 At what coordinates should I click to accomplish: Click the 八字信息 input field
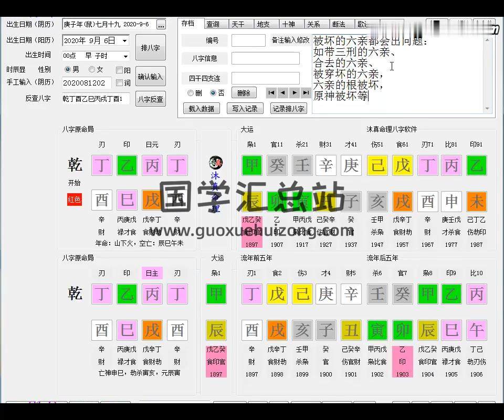[x=265, y=58]
